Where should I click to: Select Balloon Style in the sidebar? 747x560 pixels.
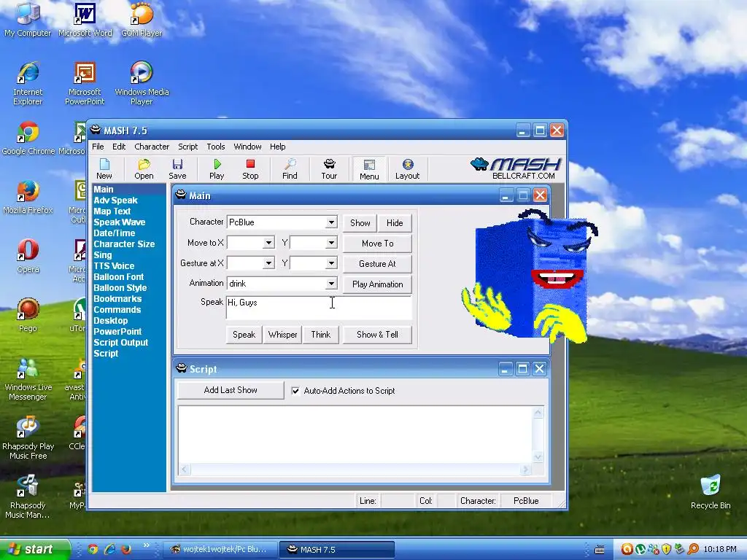click(x=120, y=288)
